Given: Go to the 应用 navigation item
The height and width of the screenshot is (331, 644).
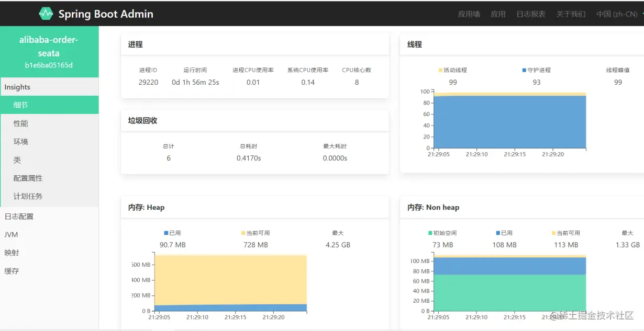Looking at the screenshot, I should pyautogui.click(x=498, y=14).
